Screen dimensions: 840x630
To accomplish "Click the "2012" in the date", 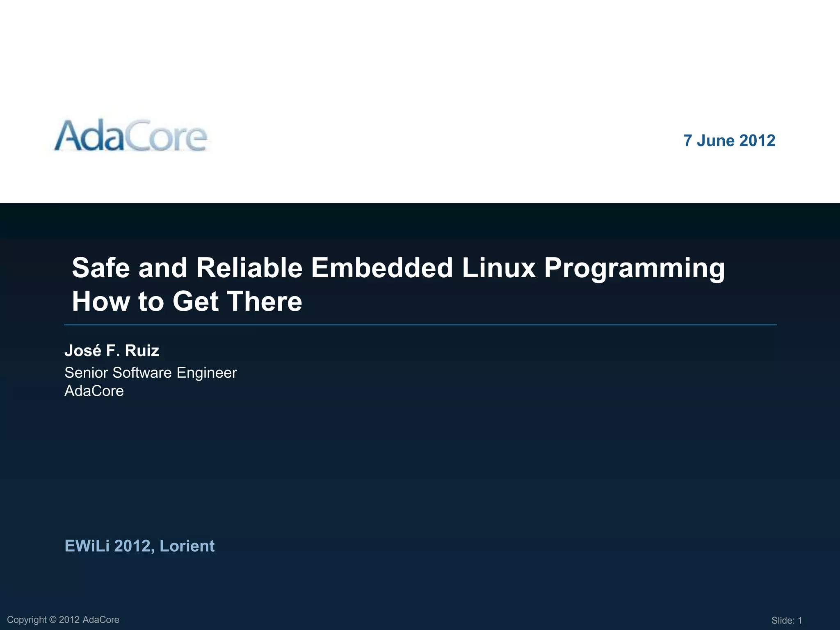I will click(x=757, y=141).
